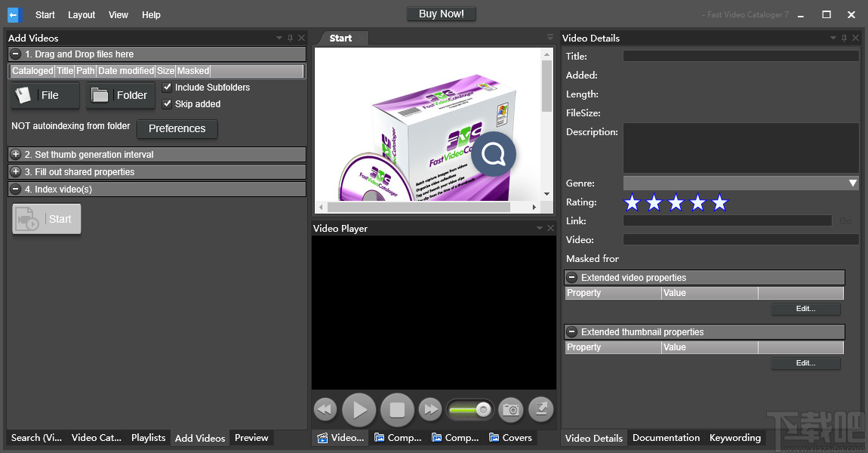Click the camera snapshot icon in Video Player
Viewport: 868px width, 453px height.
(x=510, y=409)
